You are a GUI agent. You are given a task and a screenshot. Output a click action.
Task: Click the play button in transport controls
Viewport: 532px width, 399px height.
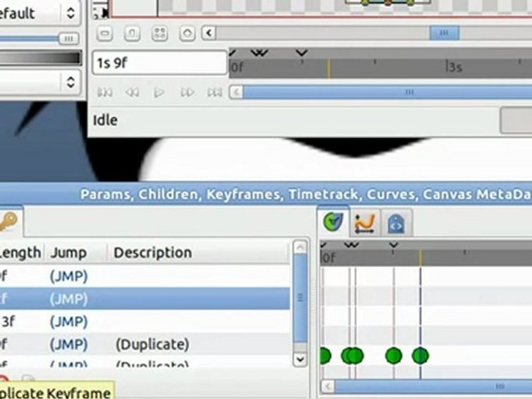pyautogui.click(x=159, y=93)
